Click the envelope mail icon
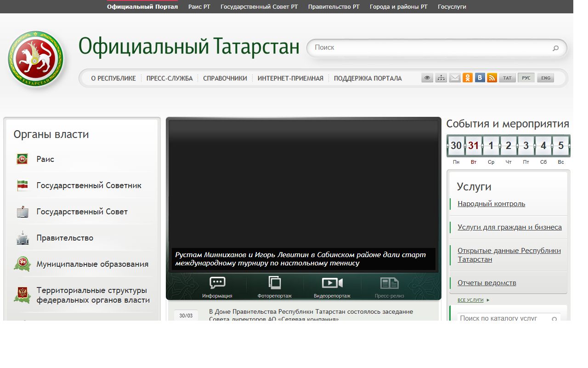The image size is (588, 368). pyautogui.click(x=455, y=78)
